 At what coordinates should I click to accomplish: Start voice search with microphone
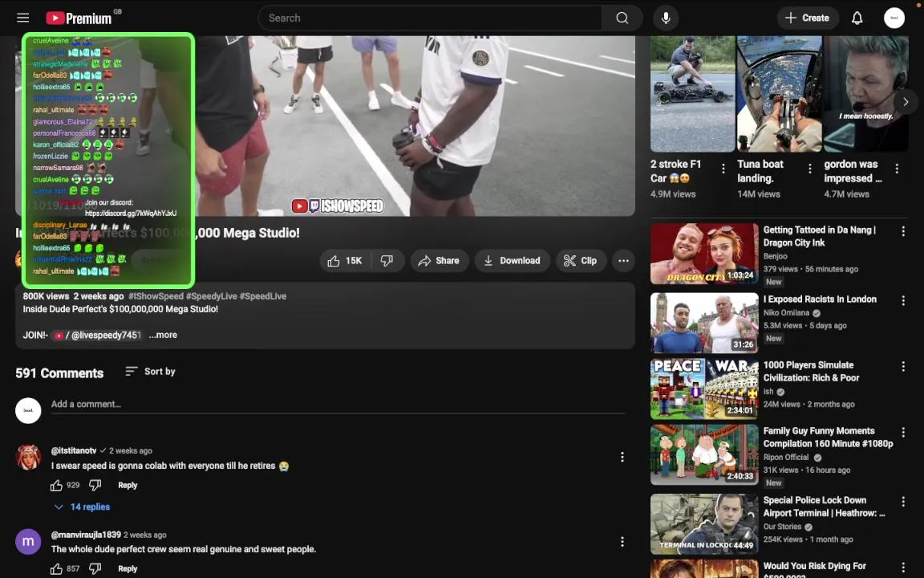[x=666, y=18]
